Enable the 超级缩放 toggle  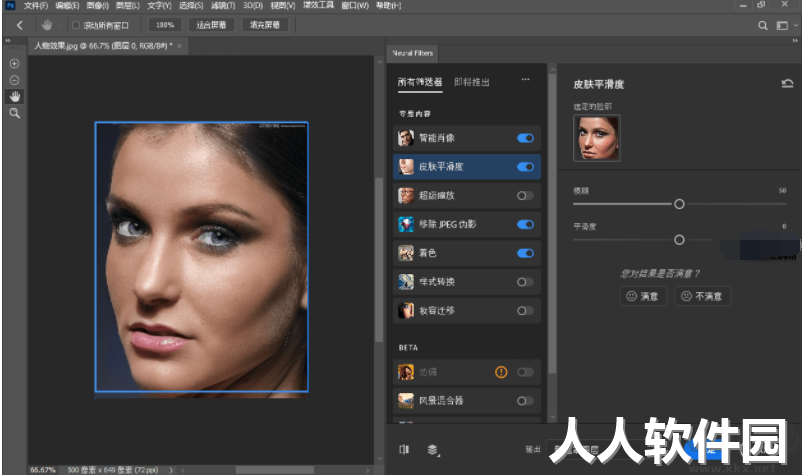point(525,196)
